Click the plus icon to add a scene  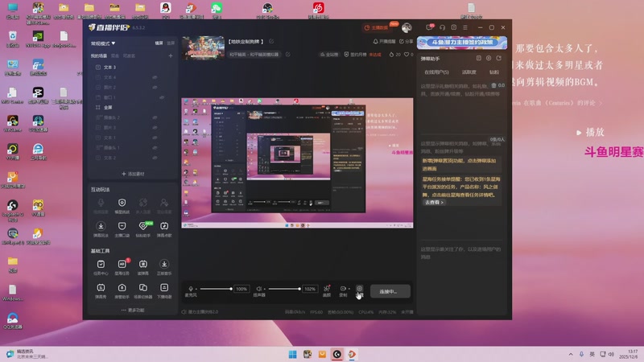point(171,56)
